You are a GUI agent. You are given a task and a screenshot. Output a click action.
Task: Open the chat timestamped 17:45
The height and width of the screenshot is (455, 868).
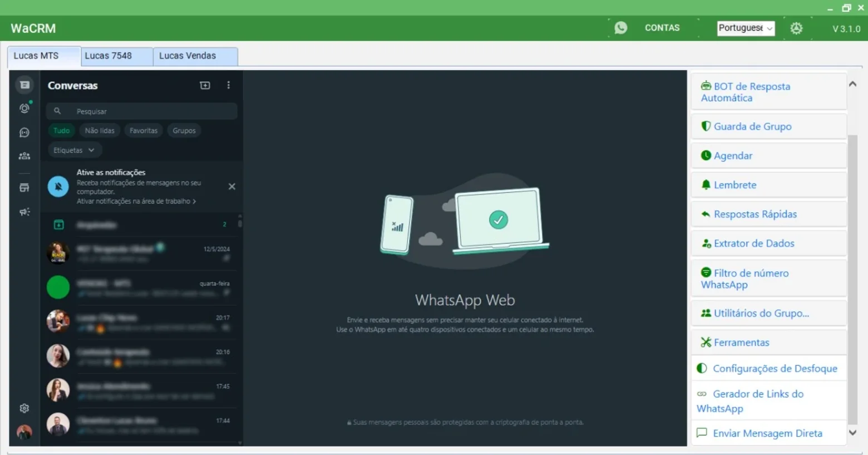[x=142, y=390]
